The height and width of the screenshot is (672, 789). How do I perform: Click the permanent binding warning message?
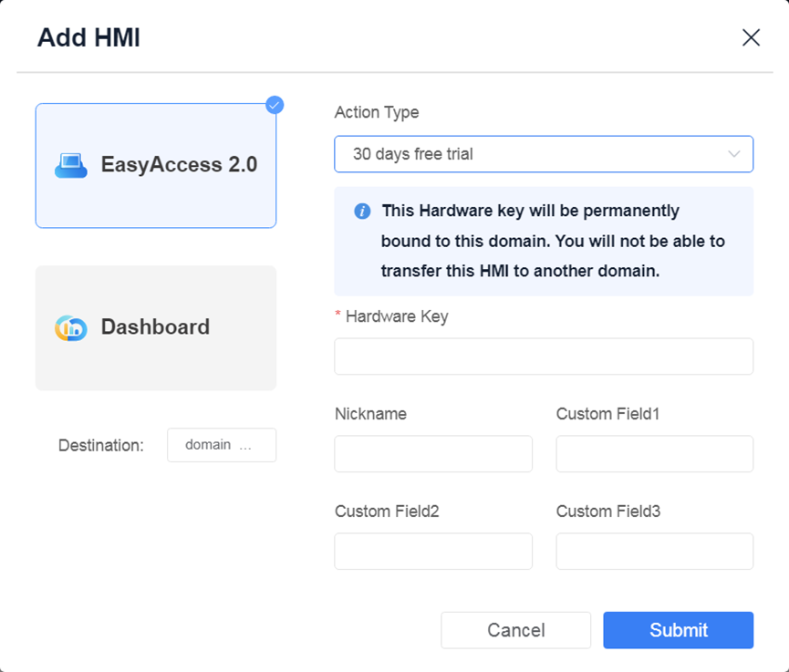tap(553, 241)
